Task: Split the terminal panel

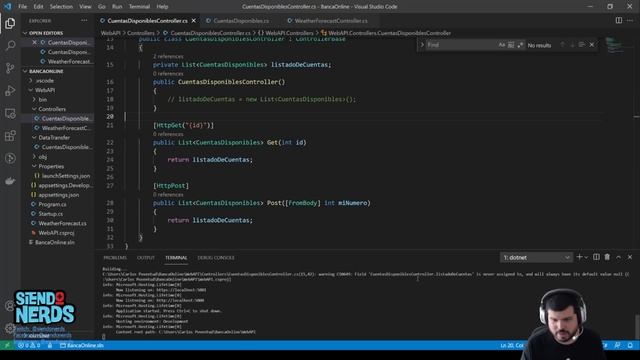Action: [596, 257]
